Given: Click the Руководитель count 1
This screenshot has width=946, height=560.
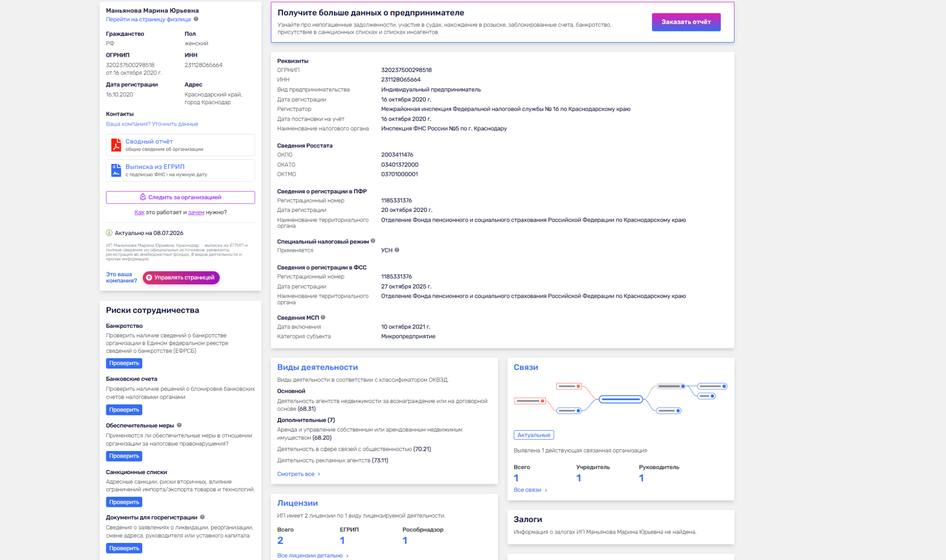Looking at the screenshot, I should (641, 478).
